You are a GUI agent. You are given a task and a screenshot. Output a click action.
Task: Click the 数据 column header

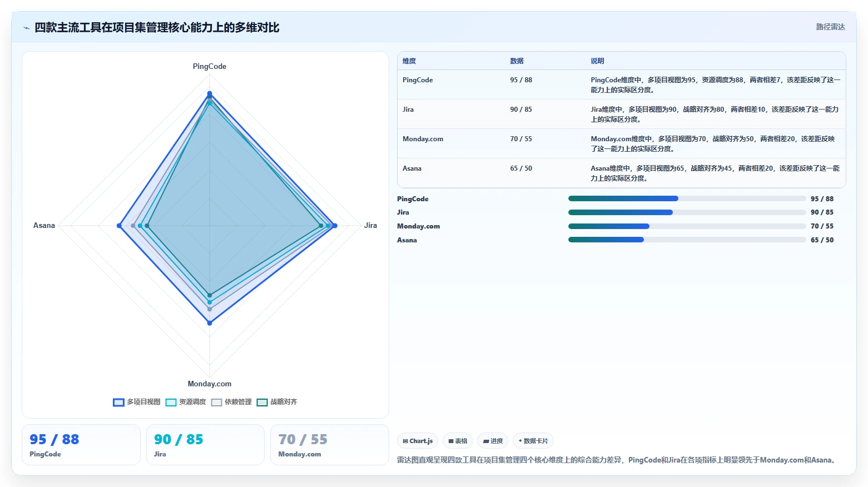pyautogui.click(x=517, y=61)
